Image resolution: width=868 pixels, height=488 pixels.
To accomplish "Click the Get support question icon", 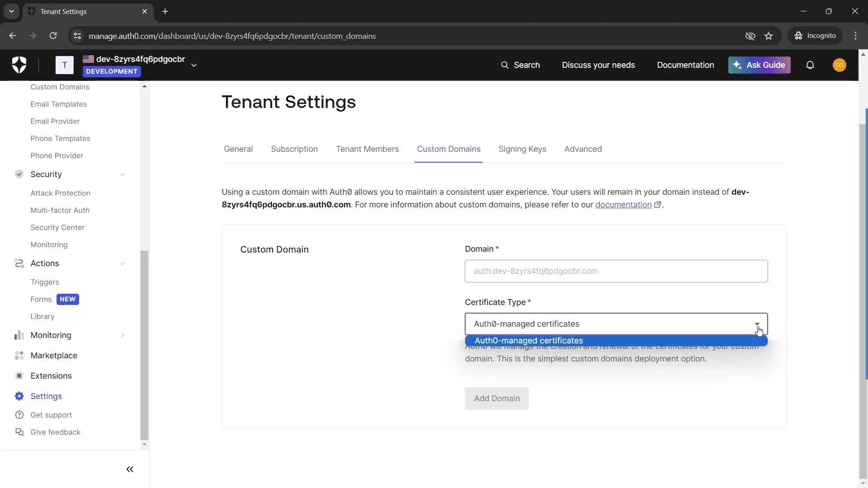I will coord(19,415).
